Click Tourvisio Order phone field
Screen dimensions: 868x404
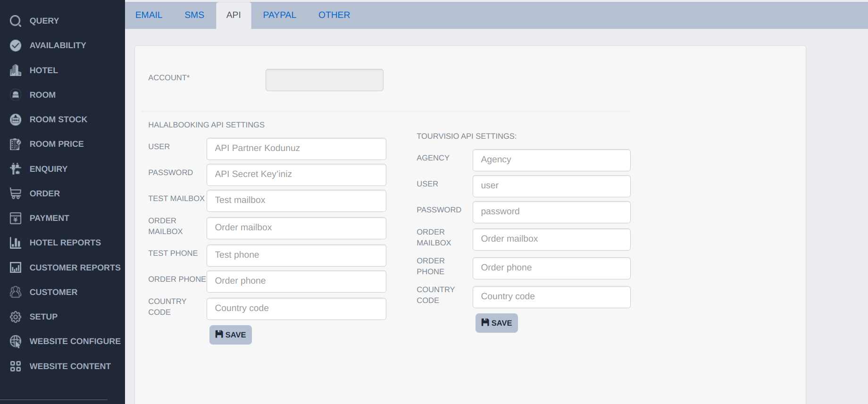click(x=551, y=268)
